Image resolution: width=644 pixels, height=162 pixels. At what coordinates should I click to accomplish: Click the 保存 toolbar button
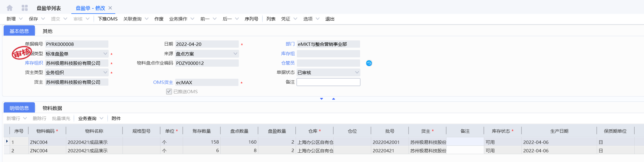[33, 19]
